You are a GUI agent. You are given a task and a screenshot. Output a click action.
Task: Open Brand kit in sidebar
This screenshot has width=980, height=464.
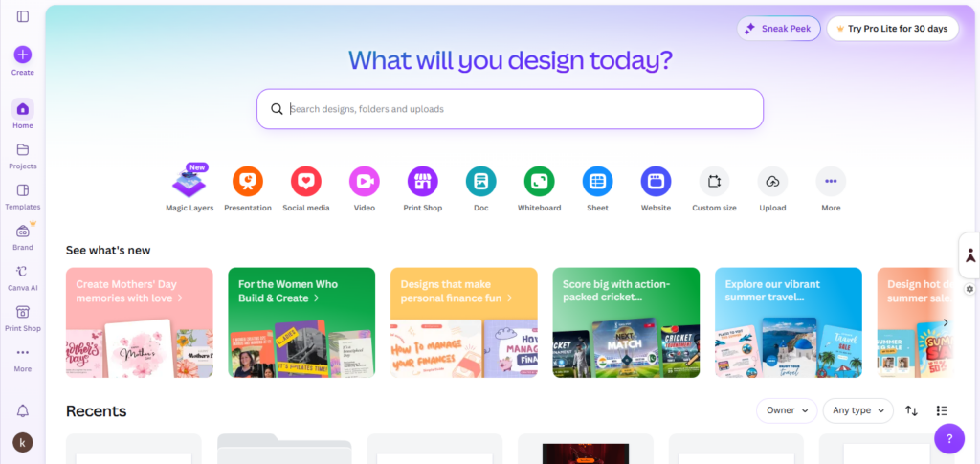[23, 237]
